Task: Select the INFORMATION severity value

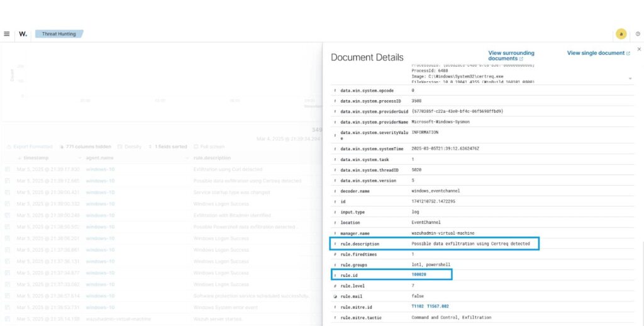Action: (425, 132)
